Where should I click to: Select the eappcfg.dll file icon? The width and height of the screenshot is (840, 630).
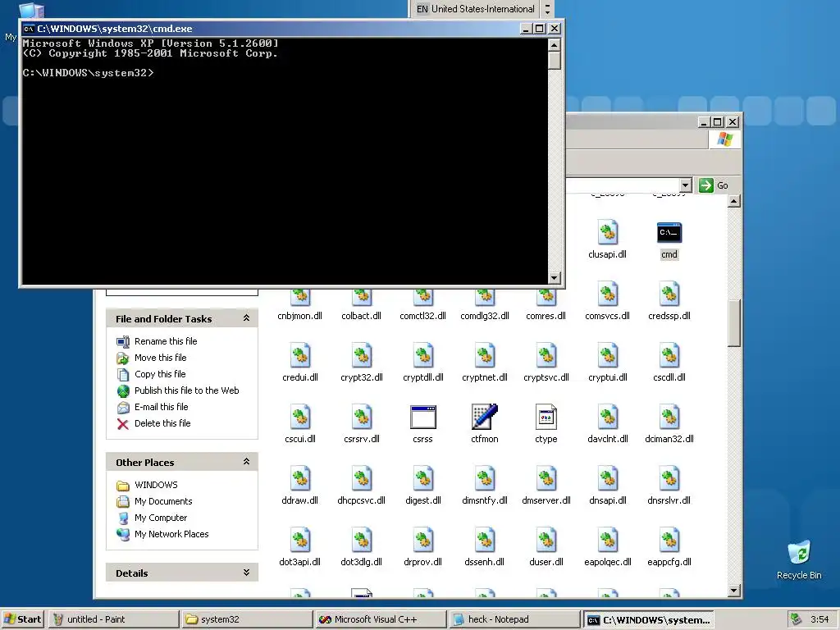669,541
